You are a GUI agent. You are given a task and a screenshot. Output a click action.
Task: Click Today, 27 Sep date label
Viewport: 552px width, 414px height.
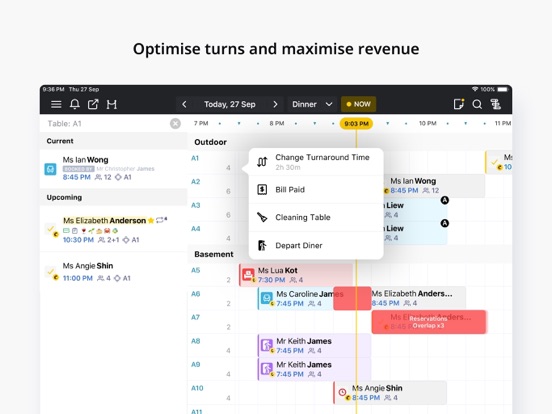(230, 104)
